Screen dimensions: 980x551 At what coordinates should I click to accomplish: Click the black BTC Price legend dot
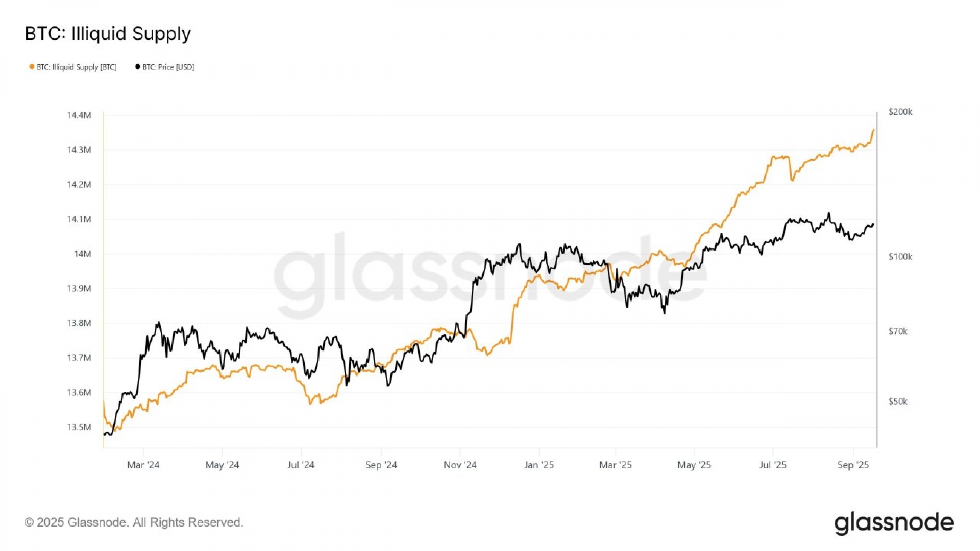[x=137, y=67]
